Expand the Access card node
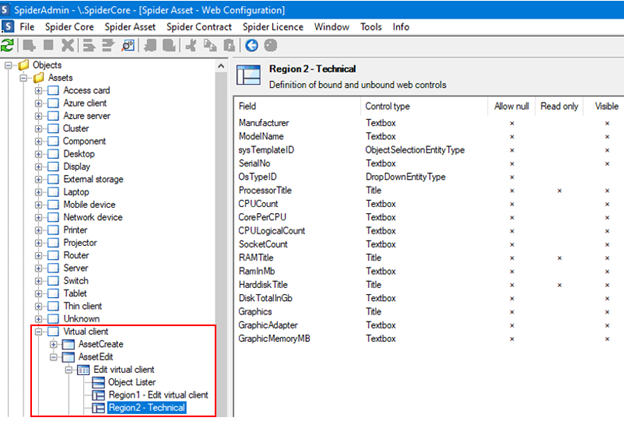The width and height of the screenshot is (624, 421). pos(39,91)
